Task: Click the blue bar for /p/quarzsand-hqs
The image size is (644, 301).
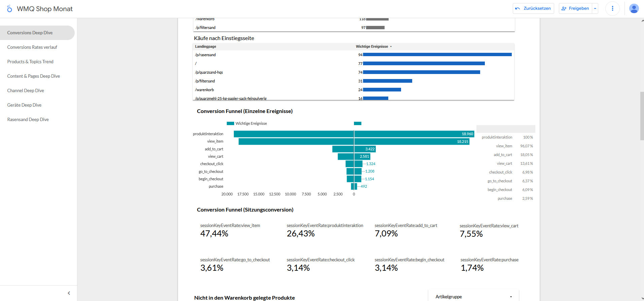Action: point(422,72)
